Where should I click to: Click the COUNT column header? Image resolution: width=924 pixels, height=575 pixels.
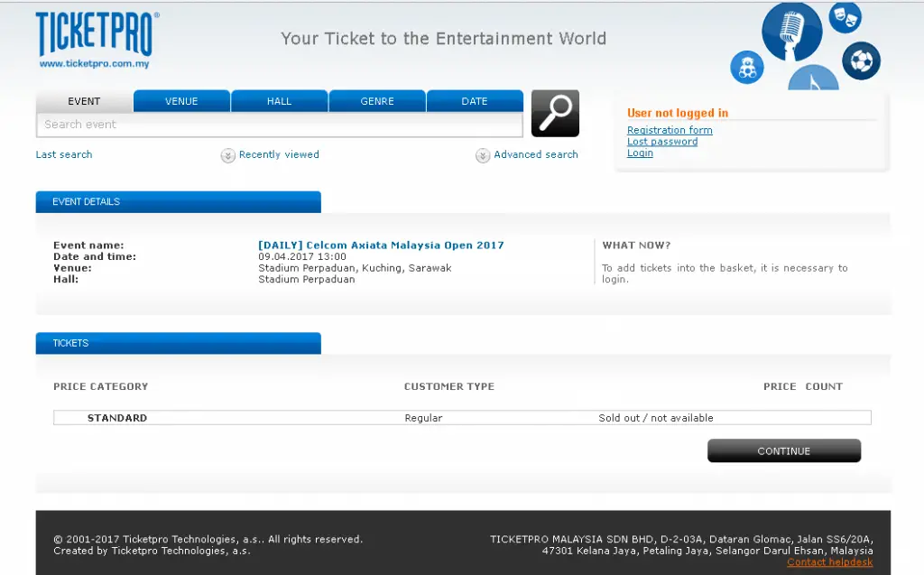(x=825, y=387)
